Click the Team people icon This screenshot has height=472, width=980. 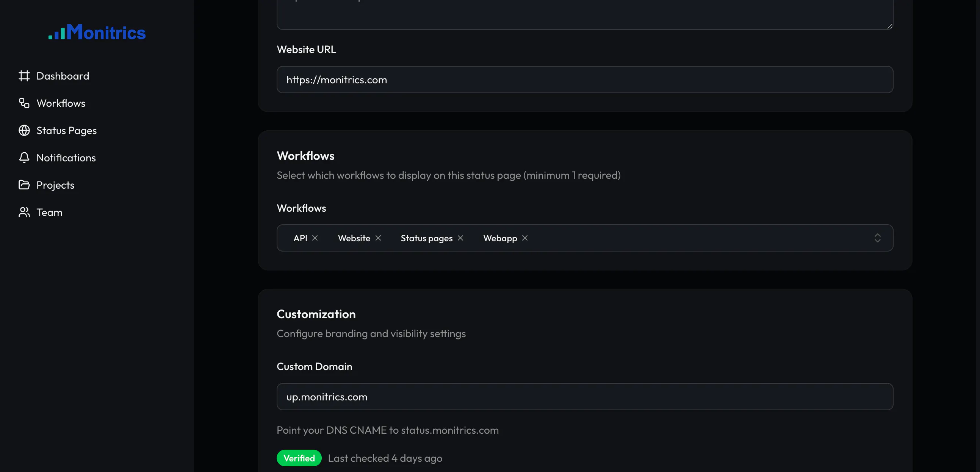pyautogui.click(x=24, y=212)
